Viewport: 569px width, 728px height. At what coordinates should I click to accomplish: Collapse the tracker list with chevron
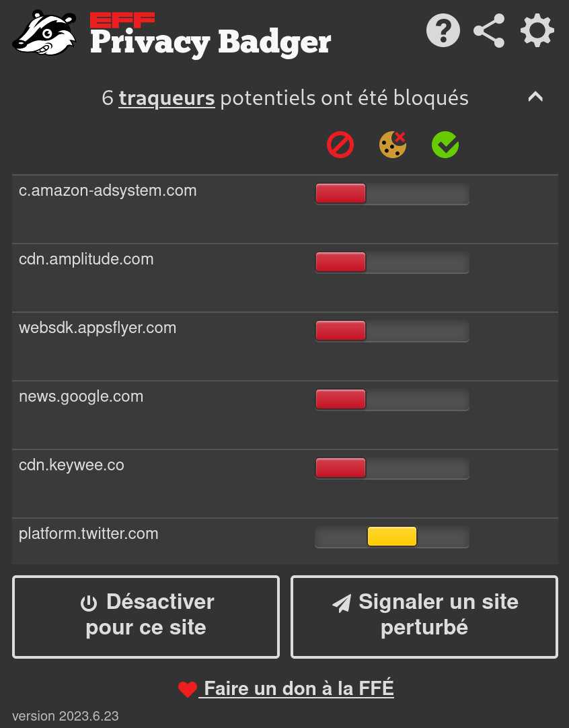coord(535,97)
